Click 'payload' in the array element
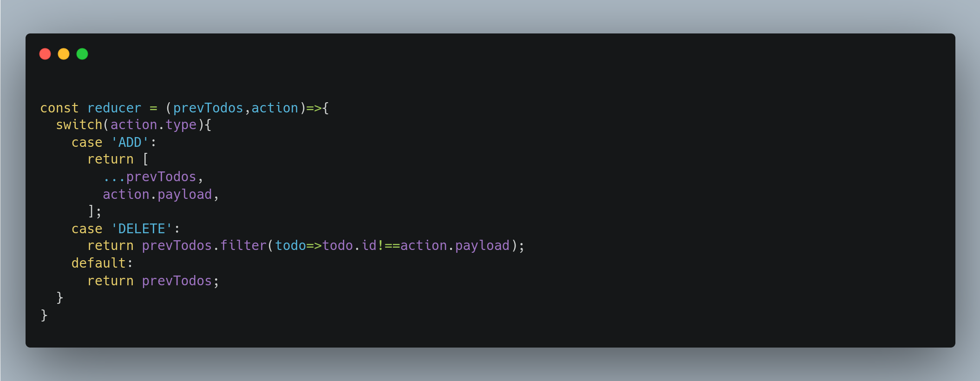This screenshot has width=980, height=381. [185, 194]
